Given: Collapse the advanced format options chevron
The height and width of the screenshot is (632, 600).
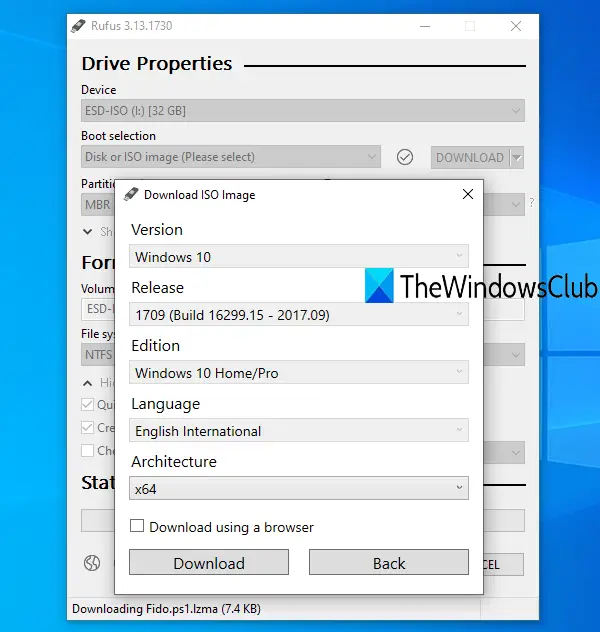Looking at the screenshot, I should (87, 383).
